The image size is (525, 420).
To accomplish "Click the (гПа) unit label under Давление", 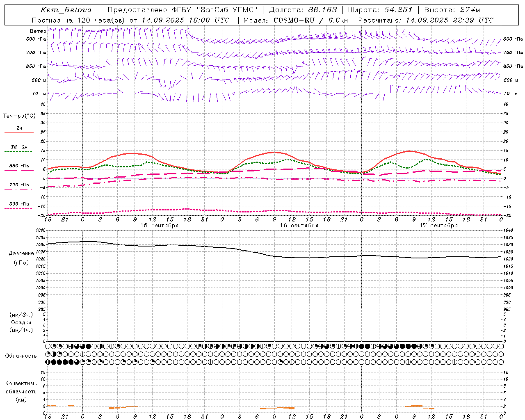I will click(21, 263).
